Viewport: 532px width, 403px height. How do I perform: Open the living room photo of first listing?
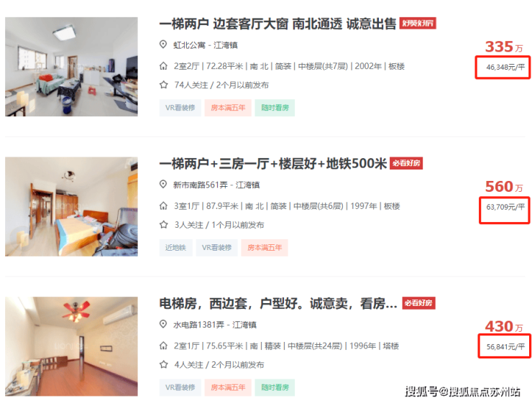(71, 67)
